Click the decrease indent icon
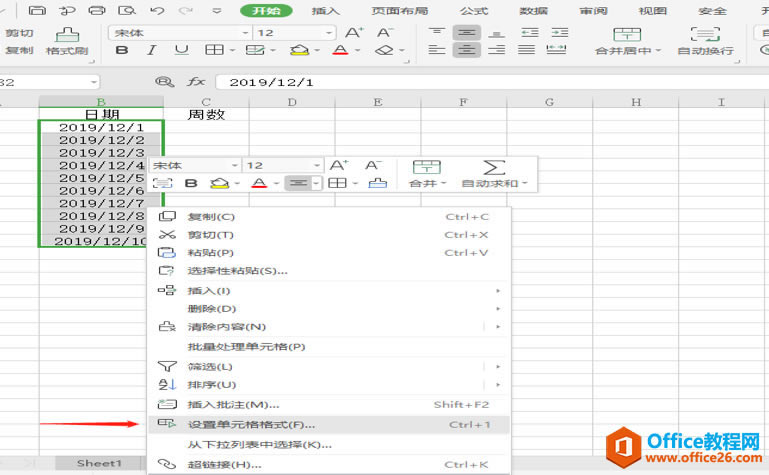Viewport: 769px width, 475px height. tap(530, 33)
